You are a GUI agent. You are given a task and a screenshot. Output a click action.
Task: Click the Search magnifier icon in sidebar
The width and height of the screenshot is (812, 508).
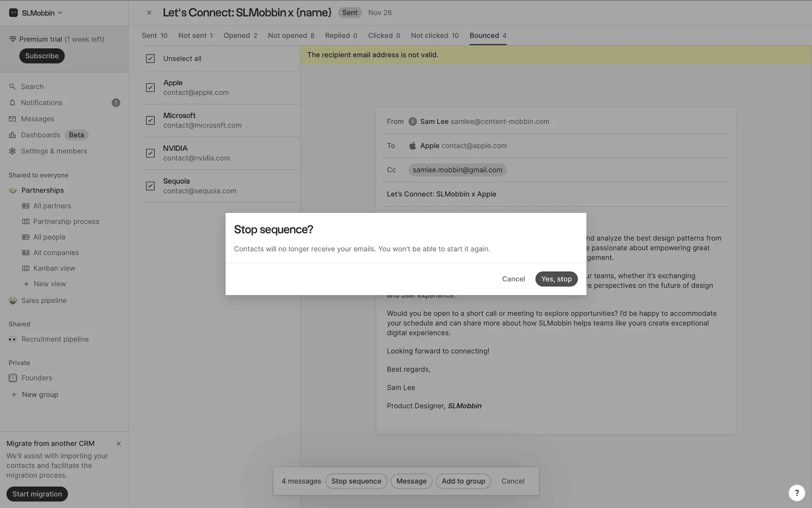[12, 86]
